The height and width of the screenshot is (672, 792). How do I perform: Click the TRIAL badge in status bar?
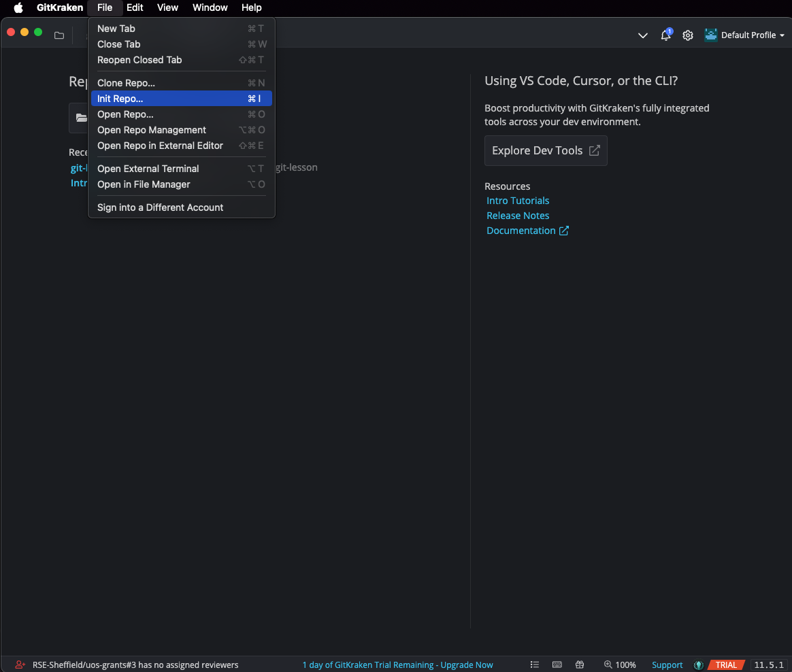(x=726, y=665)
